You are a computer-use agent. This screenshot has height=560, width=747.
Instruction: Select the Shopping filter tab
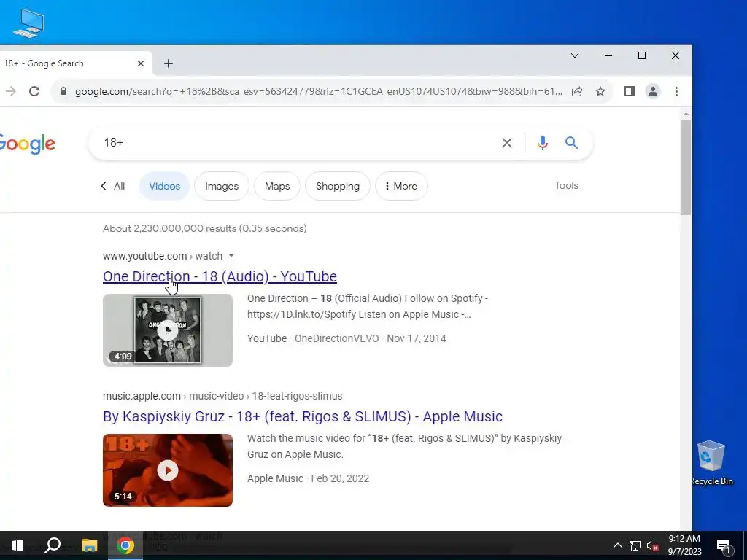338,186
